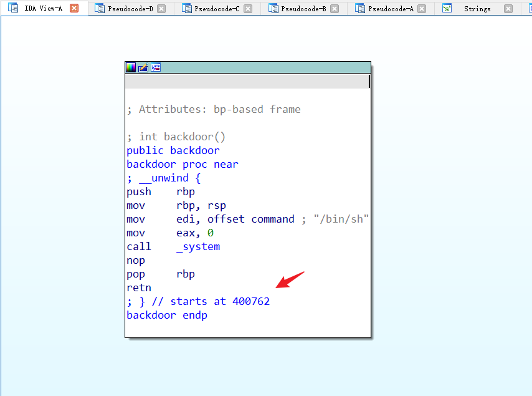The image size is (532, 396).
Task: Close the Pseudocode-B tab
Action: (335, 9)
